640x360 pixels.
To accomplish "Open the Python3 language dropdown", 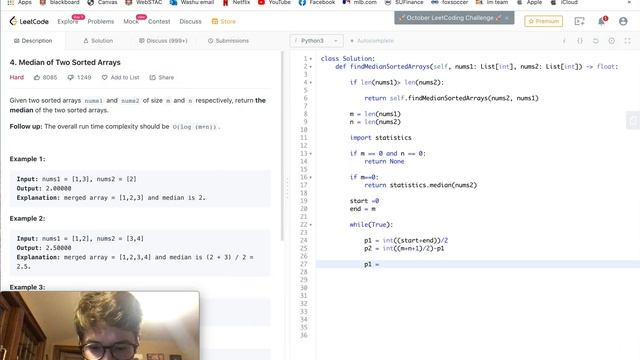I will (x=316, y=41).
